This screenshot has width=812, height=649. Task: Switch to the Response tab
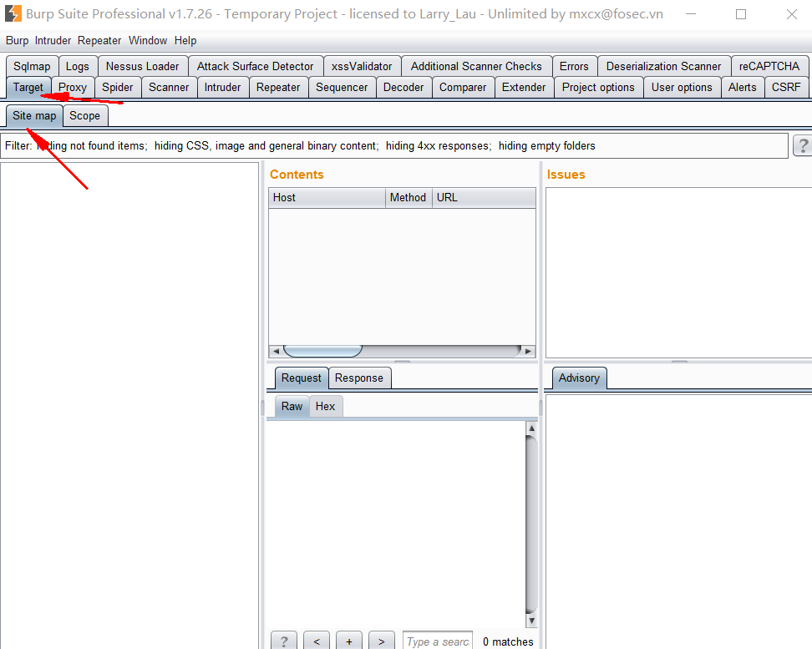359,378
